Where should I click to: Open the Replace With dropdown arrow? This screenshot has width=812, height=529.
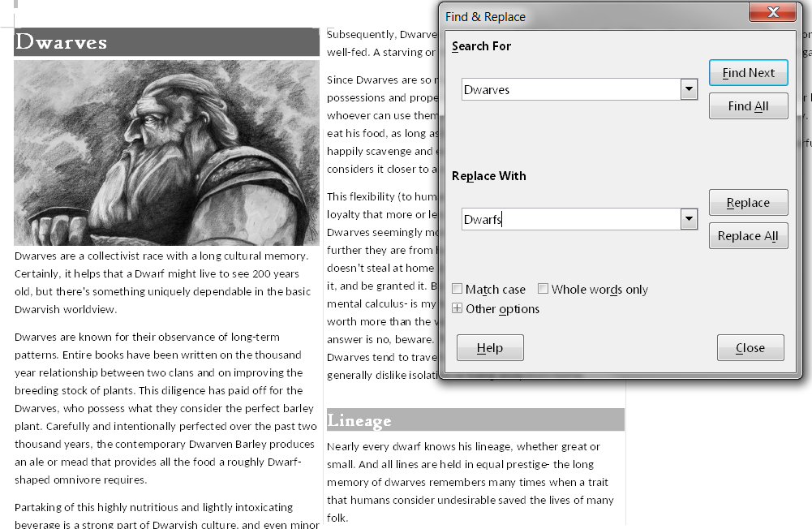690,219
